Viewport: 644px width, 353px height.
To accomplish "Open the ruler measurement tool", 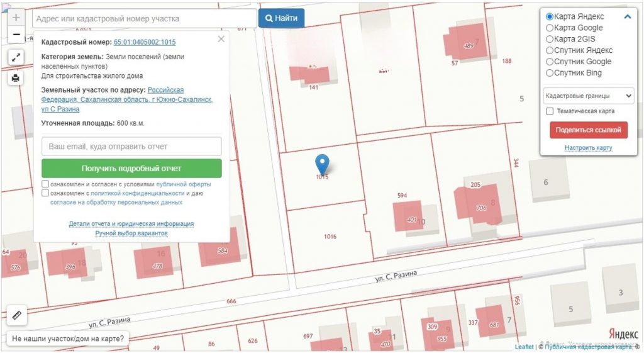I will pos(17,315).
